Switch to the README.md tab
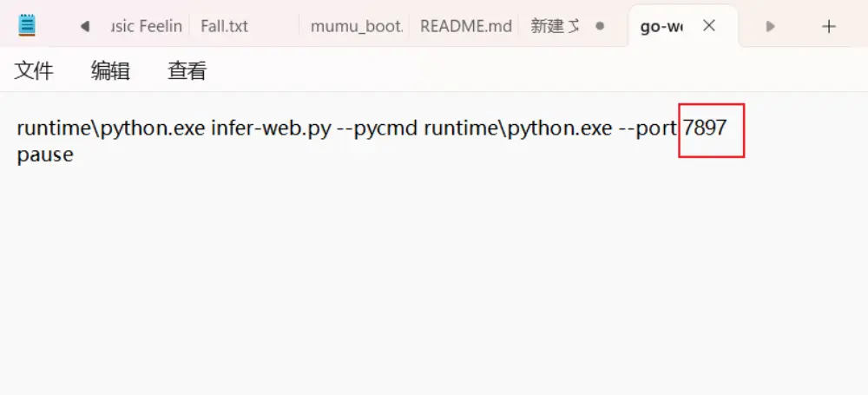Image resolution: width=868 pixels, height=395 pixels. click(465, 26)
